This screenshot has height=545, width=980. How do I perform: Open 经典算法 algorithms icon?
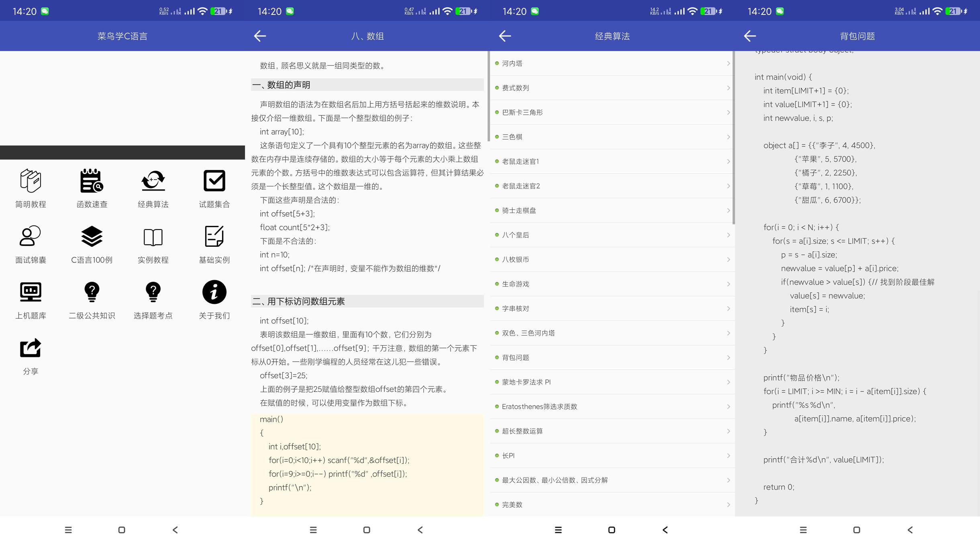(153, 181)
